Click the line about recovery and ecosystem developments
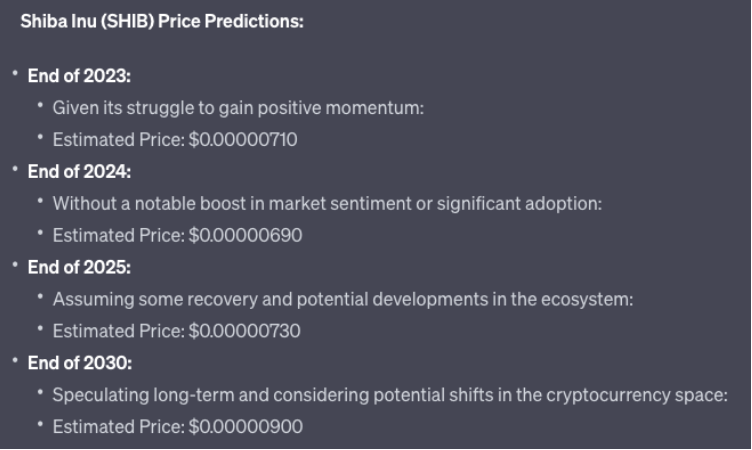Screen dimensions: 752x450 click(x=343, y=299)
